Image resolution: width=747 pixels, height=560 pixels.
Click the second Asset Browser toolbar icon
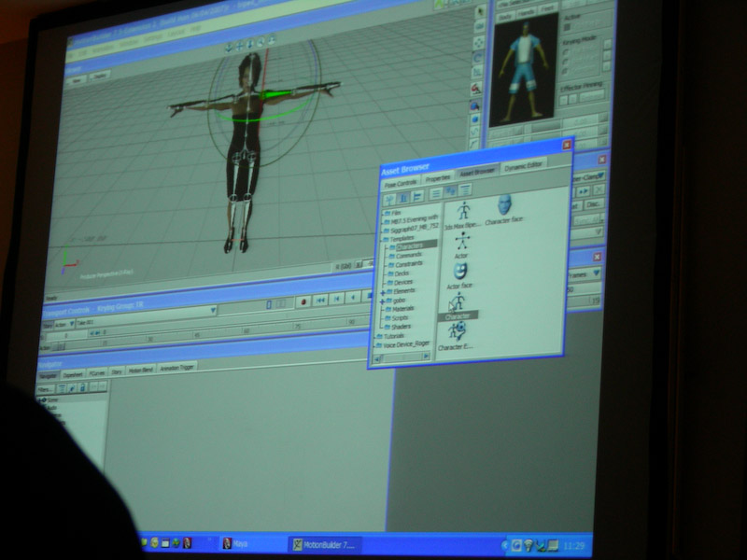click(403, 198)
